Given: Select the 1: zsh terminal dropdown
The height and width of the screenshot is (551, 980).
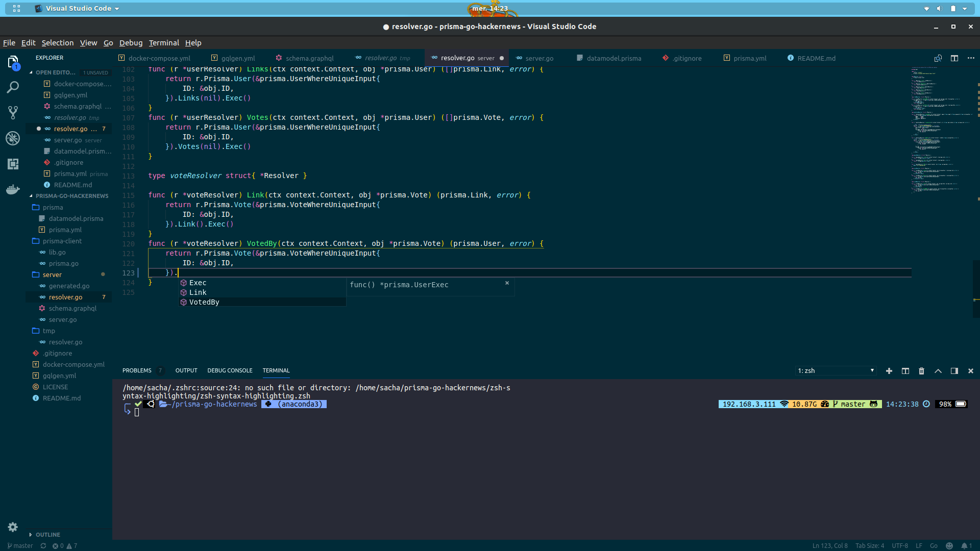Looking at the screenshot, I should 836,371.
